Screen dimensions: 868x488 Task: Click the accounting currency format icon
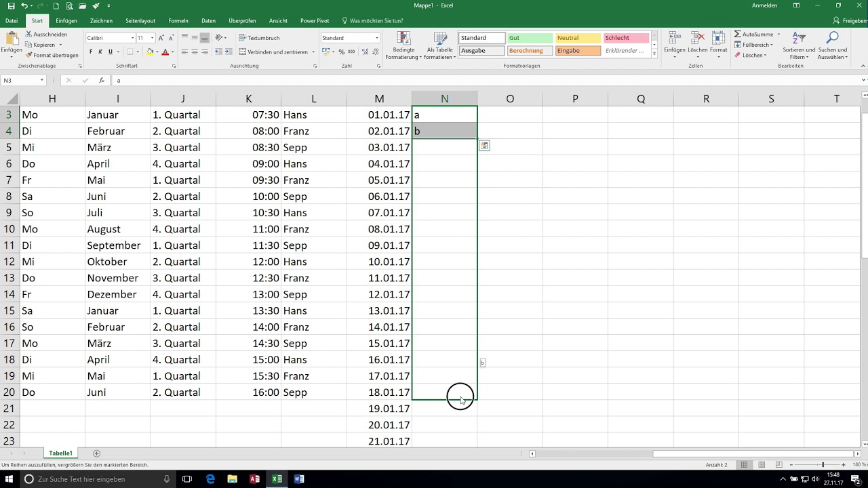pyautogui.click(x=325, y=52)
